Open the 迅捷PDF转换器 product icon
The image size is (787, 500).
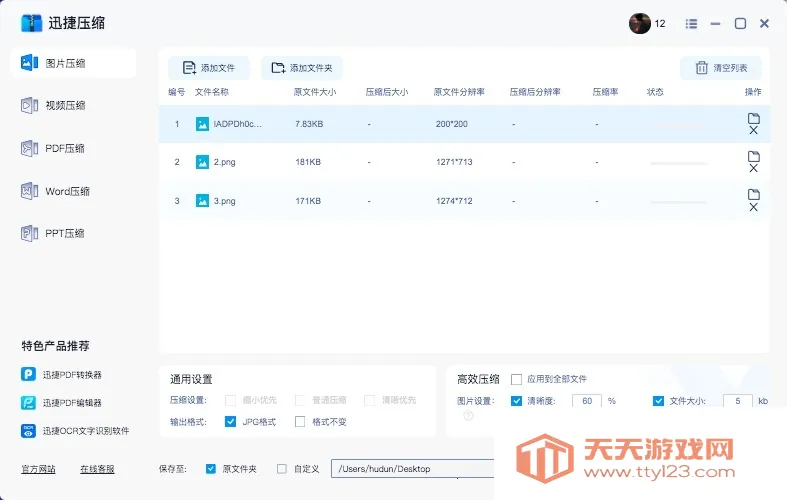tap(28, 374)
